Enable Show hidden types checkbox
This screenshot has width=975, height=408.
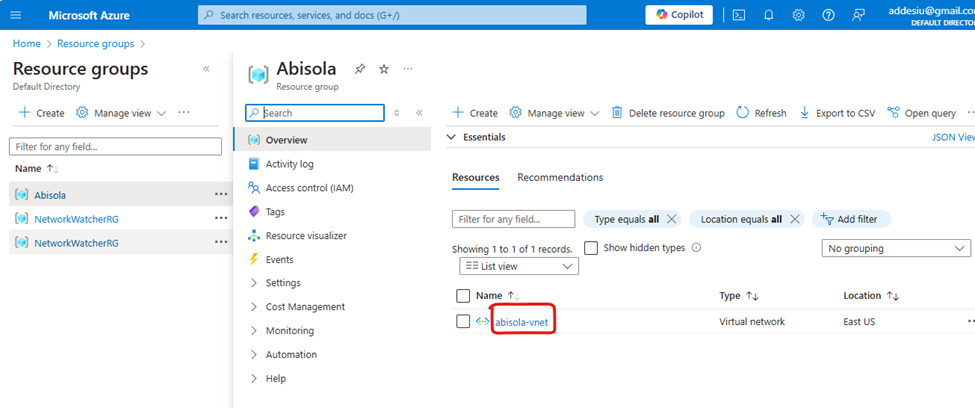click(x=591, y=247)
